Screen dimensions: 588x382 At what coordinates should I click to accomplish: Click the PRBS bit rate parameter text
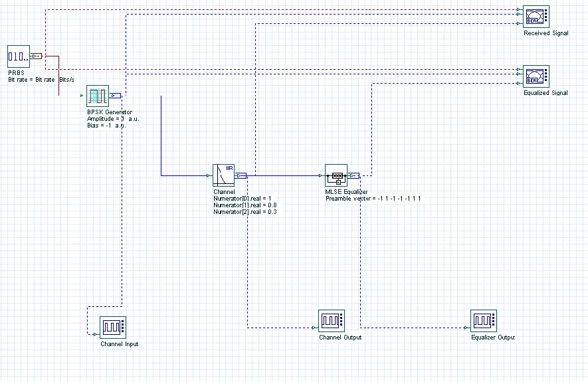click(x=41, y=79)
